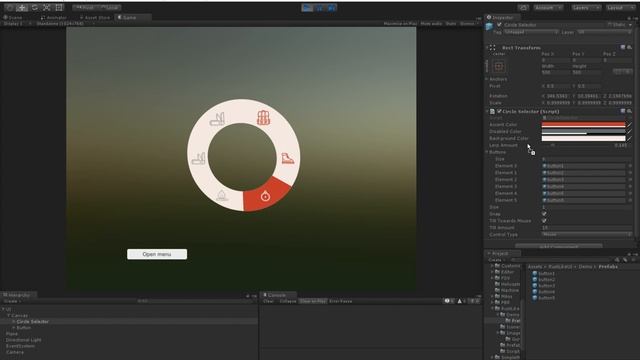Click the Pause button
640x360 pixels.
coord(319,7)
